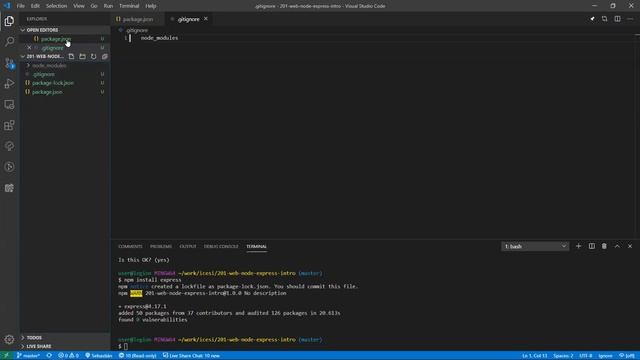The image size is (640, 360).
Task: Switch to the Output panel tab
Action: click(188, 246)
